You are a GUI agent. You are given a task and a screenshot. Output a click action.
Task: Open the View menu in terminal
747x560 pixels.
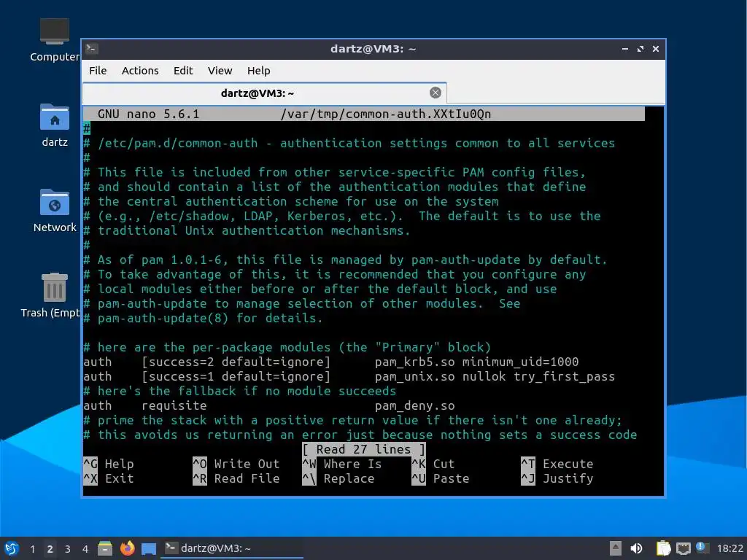tap(220, 71)
